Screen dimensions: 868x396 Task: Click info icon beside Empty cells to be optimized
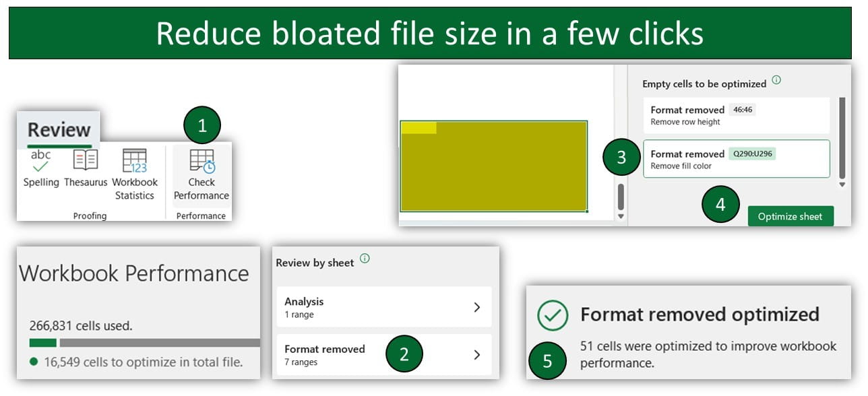coord(776,80)
